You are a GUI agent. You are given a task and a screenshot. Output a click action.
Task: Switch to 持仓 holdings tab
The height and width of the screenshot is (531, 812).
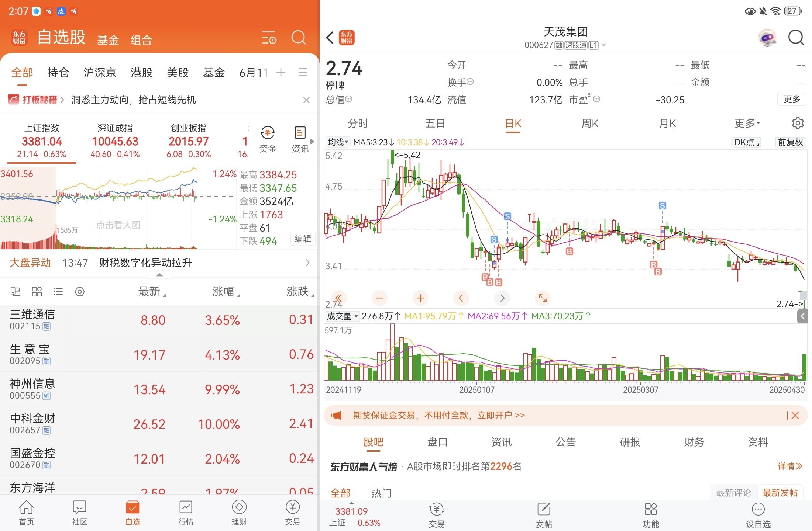coord(58,73)
